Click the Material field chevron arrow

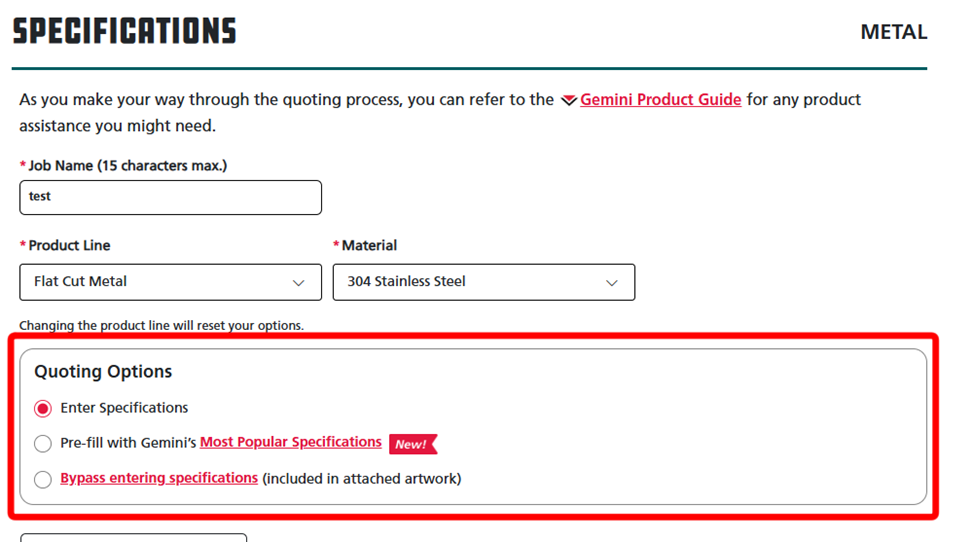click(x=612, y=283)
